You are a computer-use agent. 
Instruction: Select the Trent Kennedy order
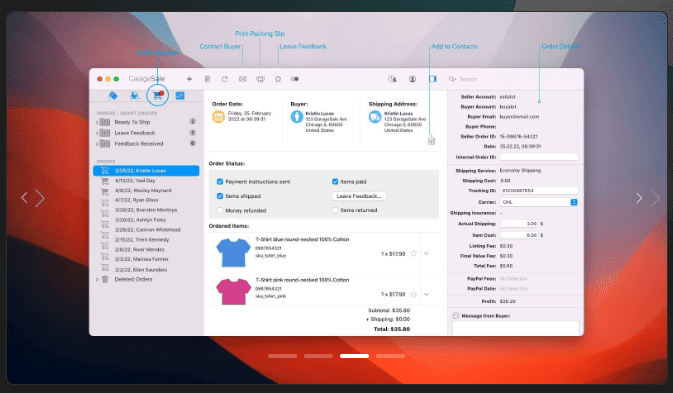pyautogui.click(x=146, y=240)
